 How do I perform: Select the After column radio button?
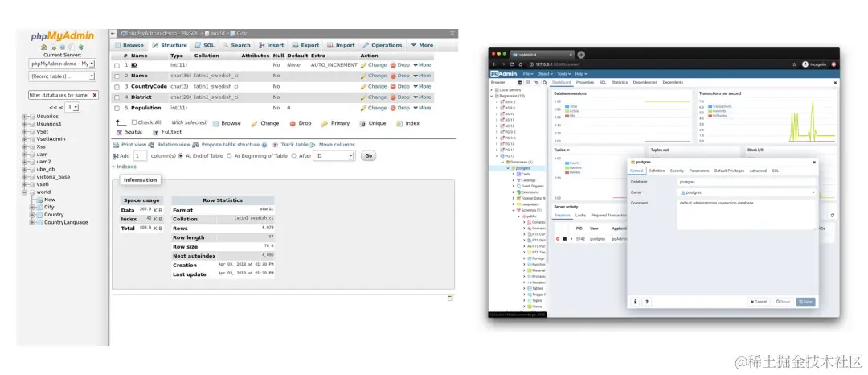pyautogui.click(x=294, y=156)
